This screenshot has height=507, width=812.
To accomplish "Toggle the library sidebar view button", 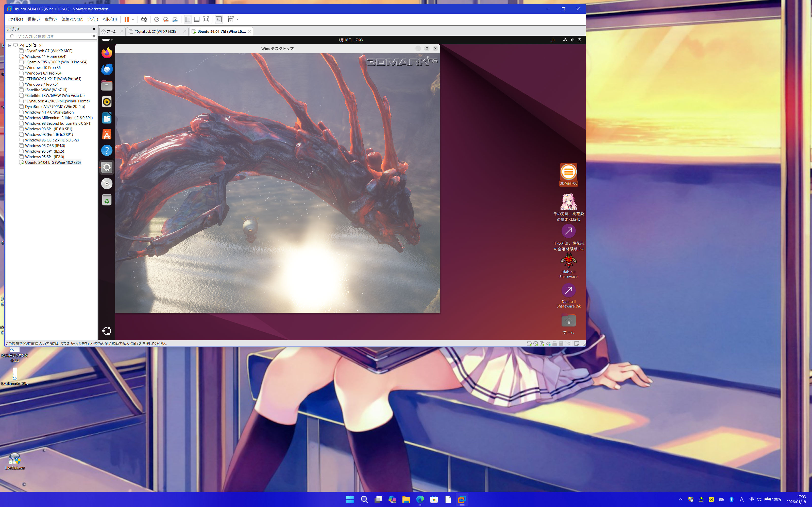I will point(188,20).
